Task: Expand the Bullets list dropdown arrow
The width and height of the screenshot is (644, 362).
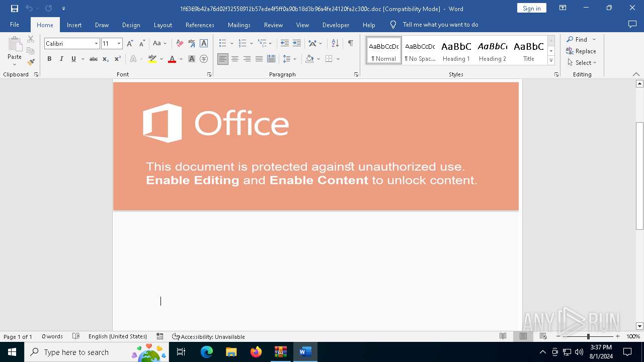Action: point(231,44)
